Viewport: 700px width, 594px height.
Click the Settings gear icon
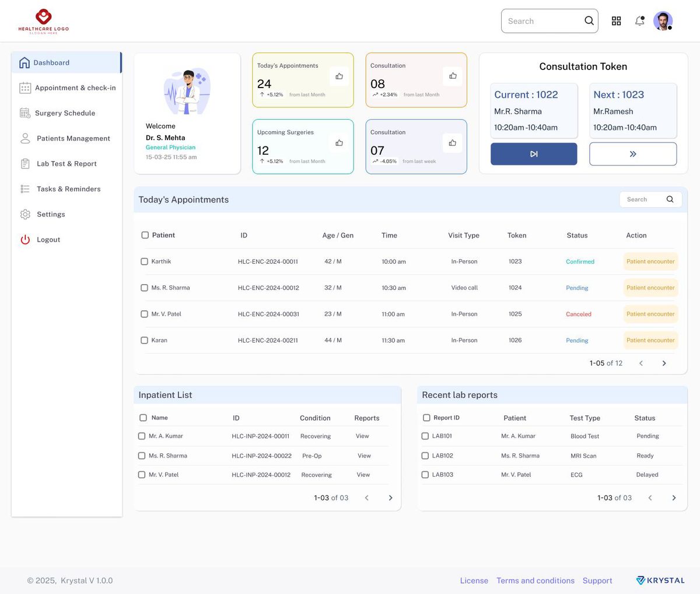tap(25, 214)
